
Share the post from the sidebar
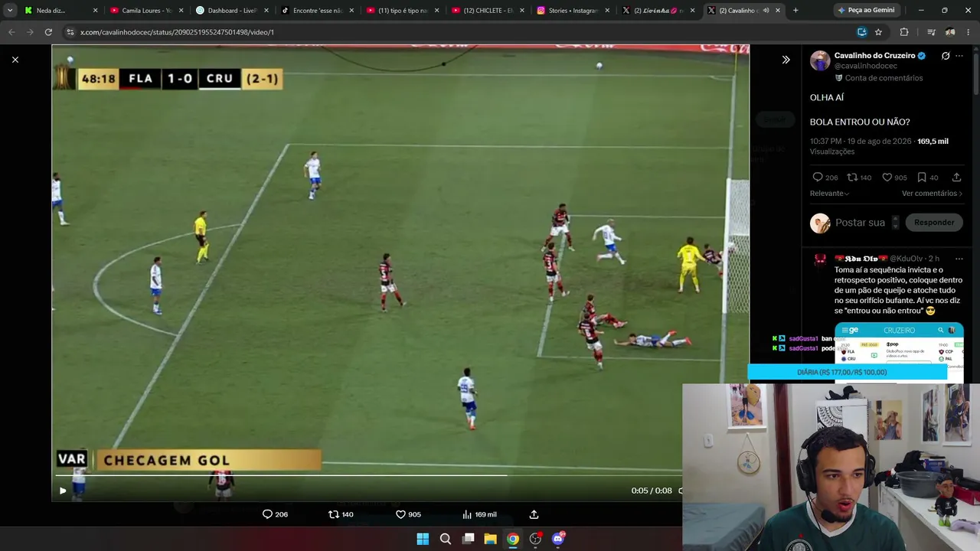click(956, 178)
